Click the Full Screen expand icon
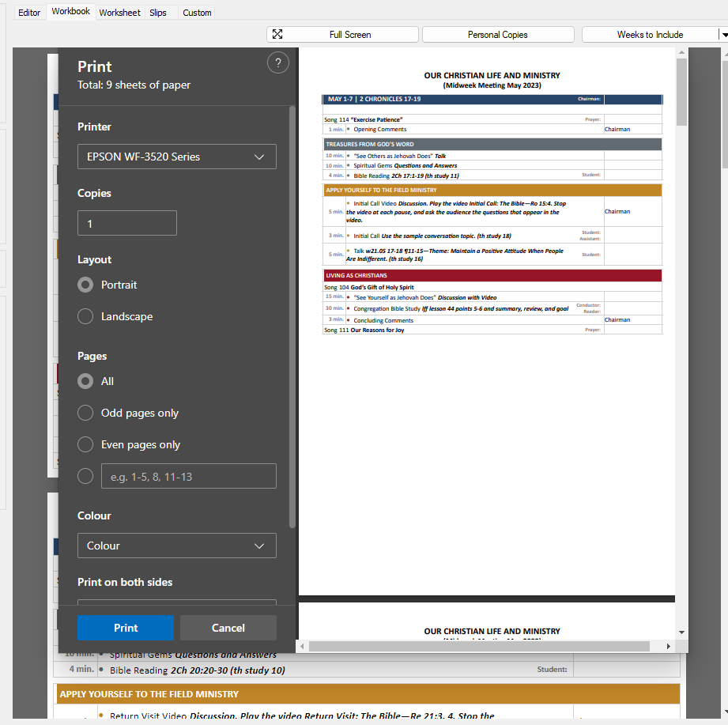The height and width of the screenshot is (725, 728). tap(277, 34)
